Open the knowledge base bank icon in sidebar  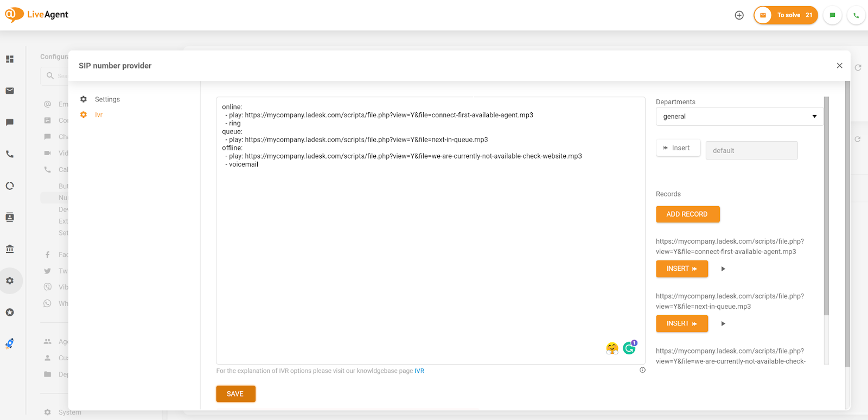coord(10,249)
